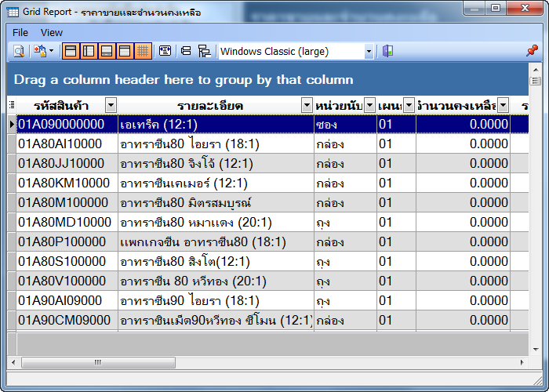549x392 pixels.
Task: Click the red pushpin icon
Action: coord(532,51)
